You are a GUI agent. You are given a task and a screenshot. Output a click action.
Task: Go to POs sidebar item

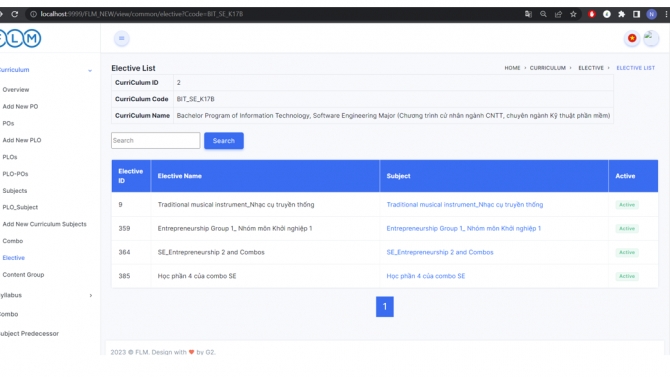point(8,123)
